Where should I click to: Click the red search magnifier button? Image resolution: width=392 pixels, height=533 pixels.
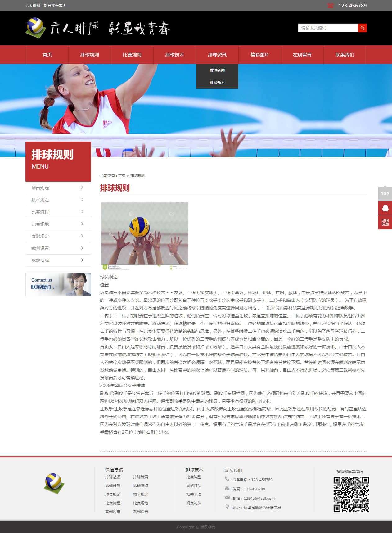click(x=362, y=28)
